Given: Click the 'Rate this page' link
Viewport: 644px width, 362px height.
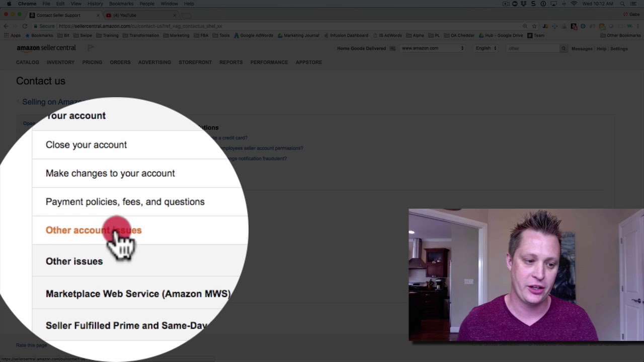Looking at the screenshot, I should click(32, 345).
